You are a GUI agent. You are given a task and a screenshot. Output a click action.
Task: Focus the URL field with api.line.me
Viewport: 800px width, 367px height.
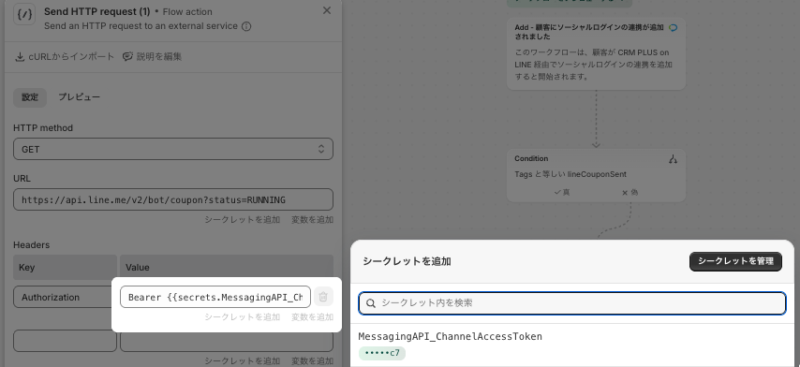coord(173,200)
